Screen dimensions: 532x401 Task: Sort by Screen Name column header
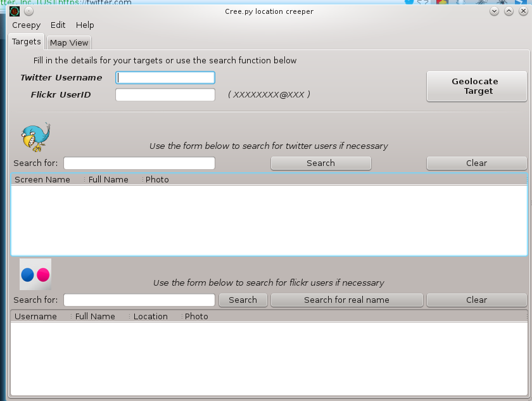click(x=47, y=179)
